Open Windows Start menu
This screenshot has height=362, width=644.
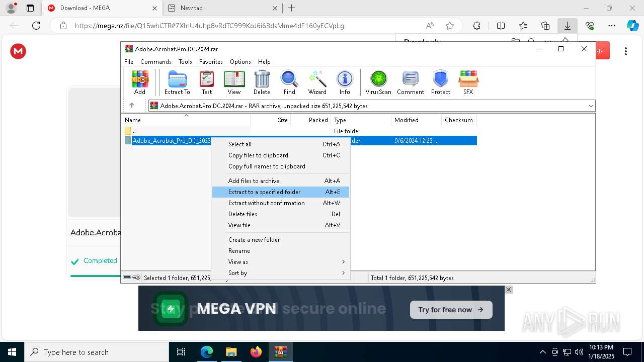12,352
